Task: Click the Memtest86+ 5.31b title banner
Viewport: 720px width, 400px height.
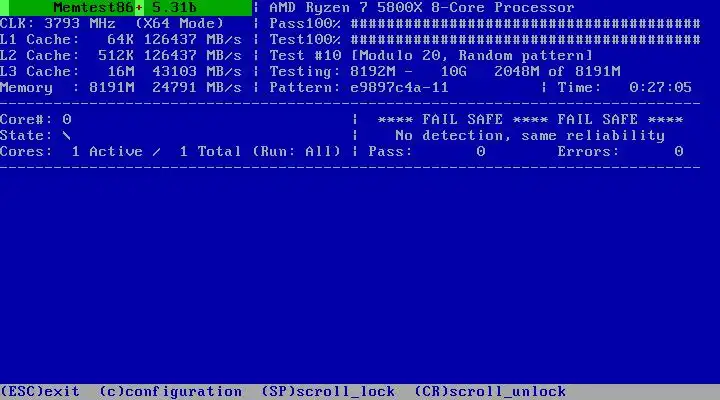Action: (x=126, y=8)
